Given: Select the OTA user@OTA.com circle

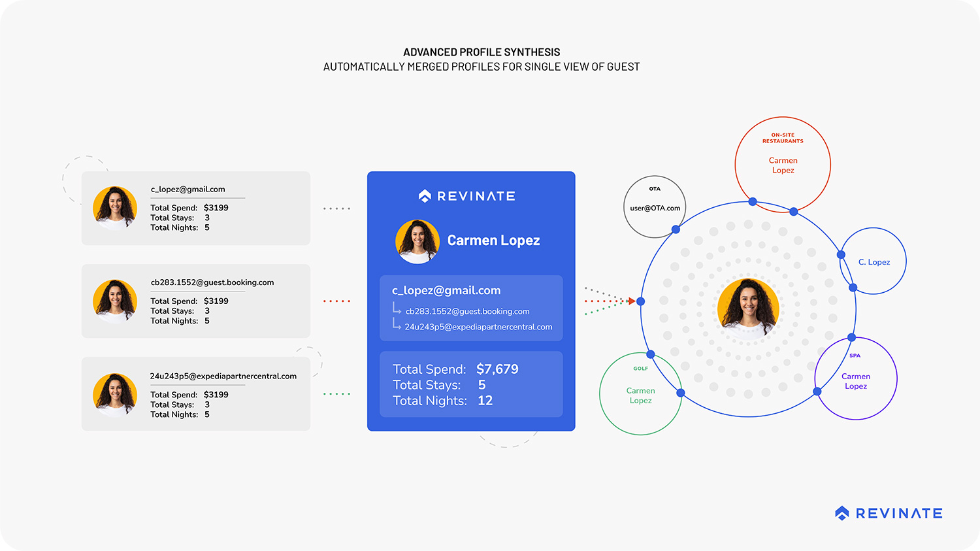Looking at the screenshot, I should [655, 207].
